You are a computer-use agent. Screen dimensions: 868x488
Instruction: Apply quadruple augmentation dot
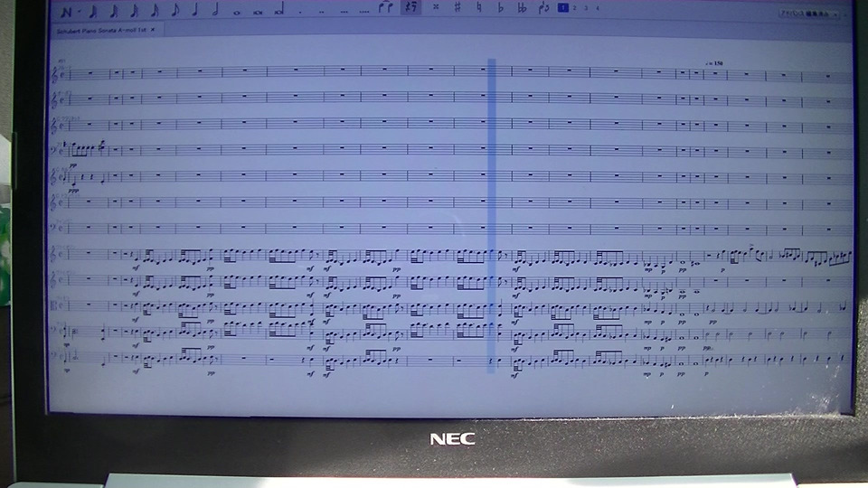tap(364, 12)
